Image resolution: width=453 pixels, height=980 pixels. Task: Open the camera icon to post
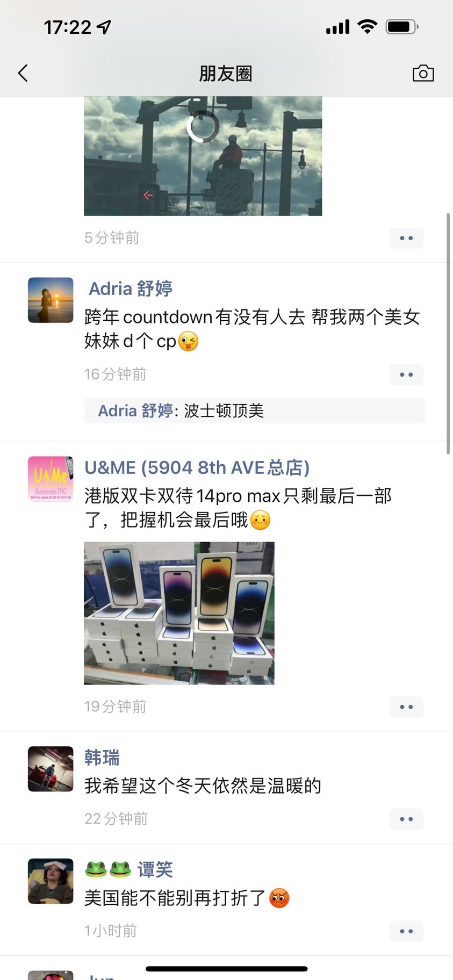click(x=423, y=73)
